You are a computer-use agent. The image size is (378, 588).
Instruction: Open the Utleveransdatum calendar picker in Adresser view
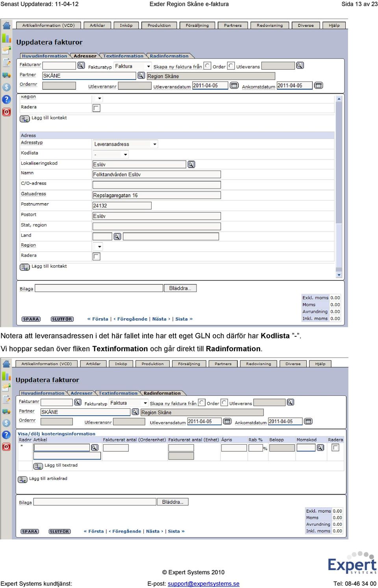pyautogui.click(x=234, y=85)
